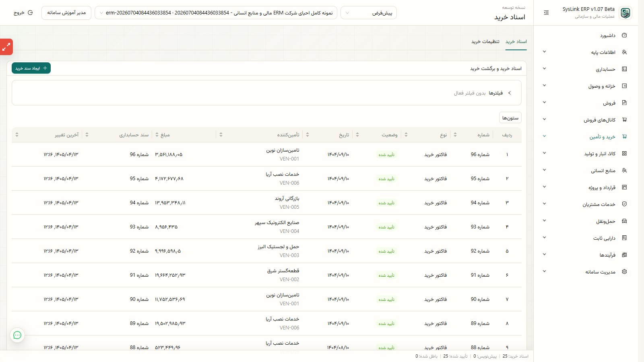Sort by the نوع column arrows
Image resolution: width=644 pixels, height=362 pixels.
point(406,135)
